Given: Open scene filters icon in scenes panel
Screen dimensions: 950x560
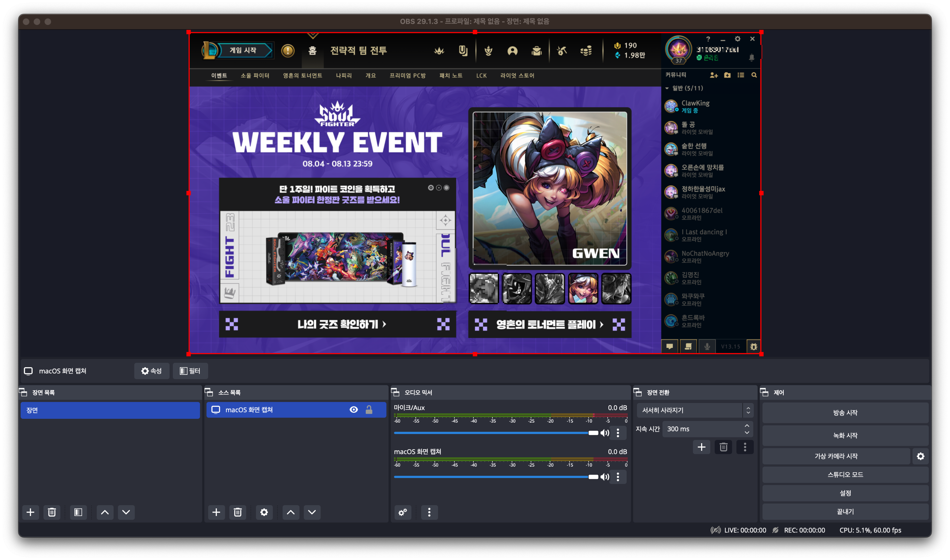Looking at the screenshot, I should [x=78, y=512].
